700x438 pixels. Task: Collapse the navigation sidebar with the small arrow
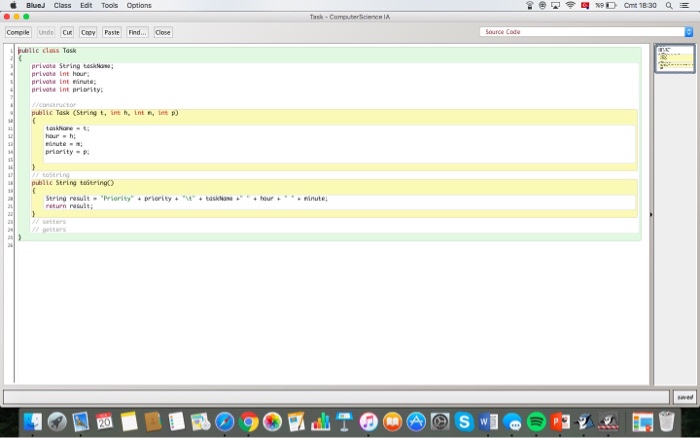coord(651,215)
